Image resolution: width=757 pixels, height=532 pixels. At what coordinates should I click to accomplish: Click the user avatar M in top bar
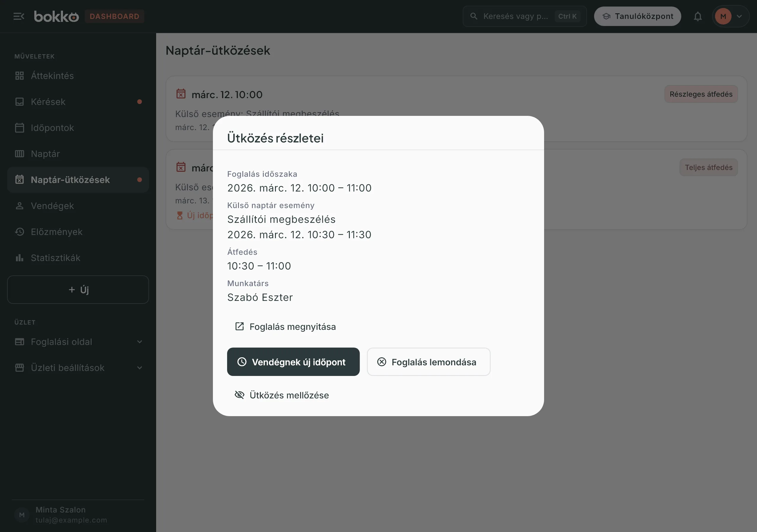pyautogui.click(x=723, y=16)
